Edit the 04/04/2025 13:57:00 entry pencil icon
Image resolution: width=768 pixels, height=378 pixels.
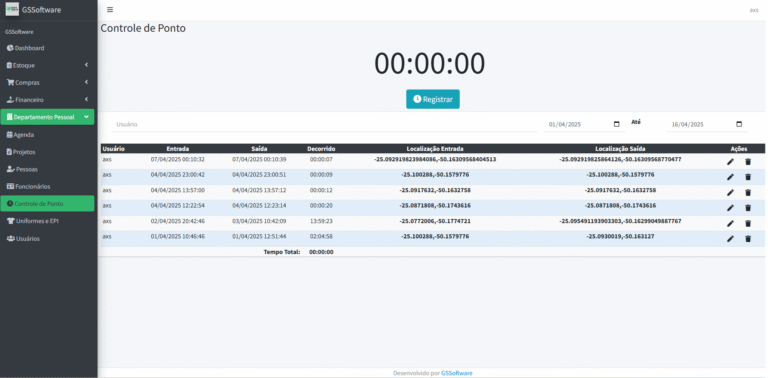click(x=730, y=192)
